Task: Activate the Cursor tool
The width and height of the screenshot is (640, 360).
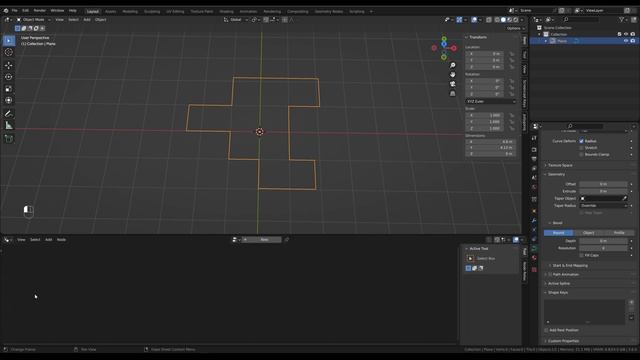Action: click(x=9, y=52)
